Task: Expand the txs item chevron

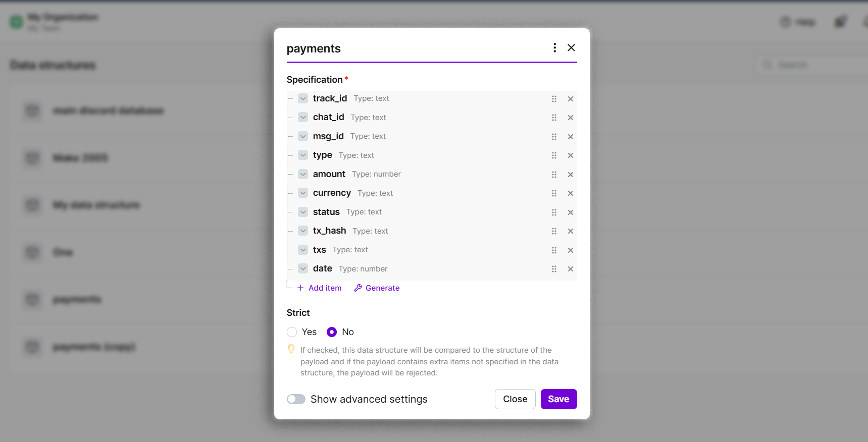Action: (x=303, y=250)
